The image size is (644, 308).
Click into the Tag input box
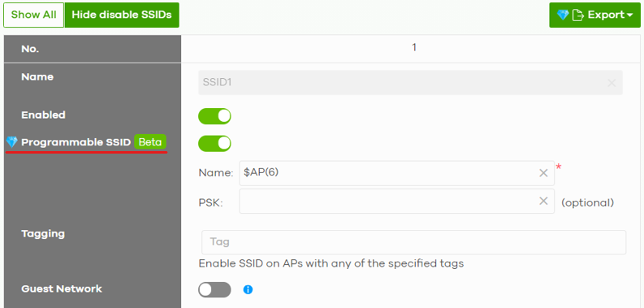click(x=413, y=242)
